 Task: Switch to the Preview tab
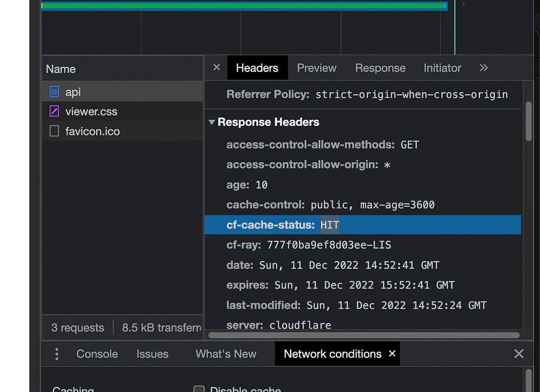tap(316, 68)
